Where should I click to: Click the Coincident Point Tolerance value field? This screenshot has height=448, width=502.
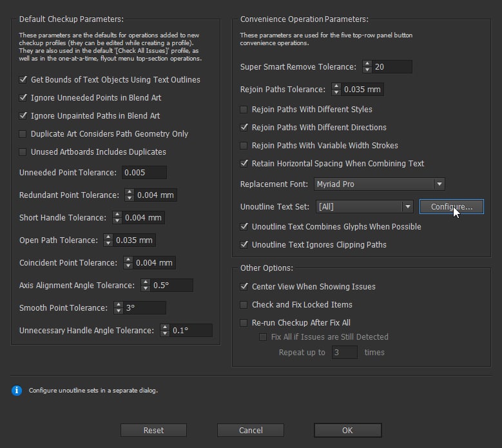click(x=154, y=262)
